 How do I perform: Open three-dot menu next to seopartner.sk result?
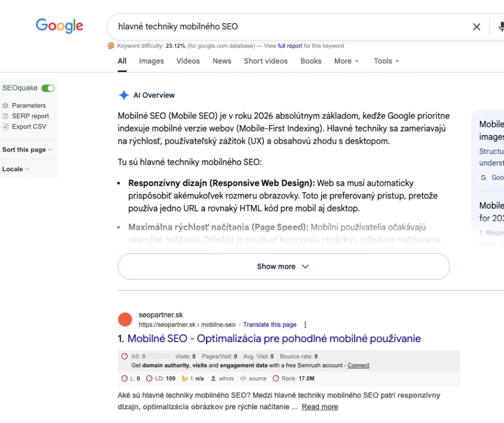[306, 325]
